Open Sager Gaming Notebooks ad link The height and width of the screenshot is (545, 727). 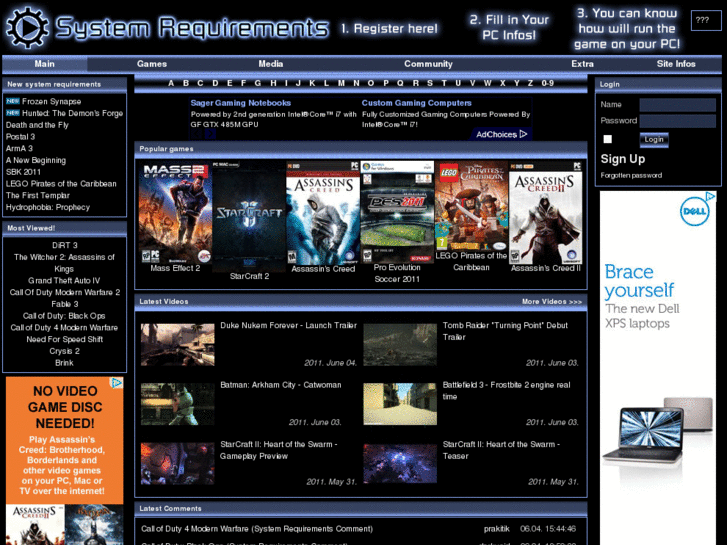click(241, 103)
